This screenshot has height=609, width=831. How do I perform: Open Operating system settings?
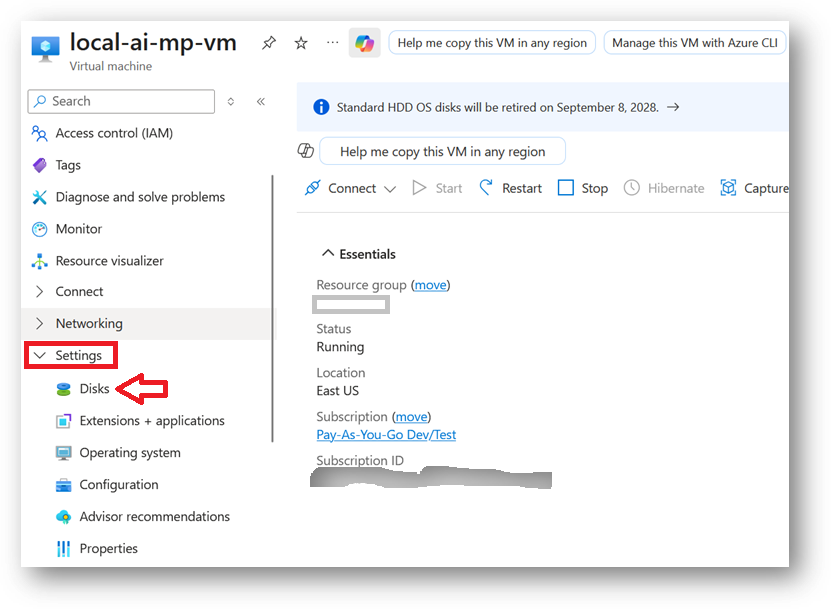coord(130,453)
